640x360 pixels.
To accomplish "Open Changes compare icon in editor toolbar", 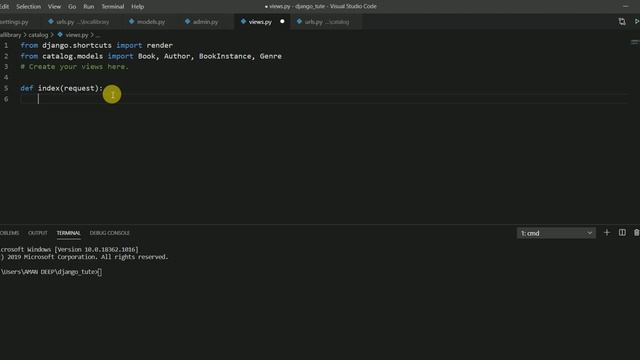I will (x=622, y=22).
